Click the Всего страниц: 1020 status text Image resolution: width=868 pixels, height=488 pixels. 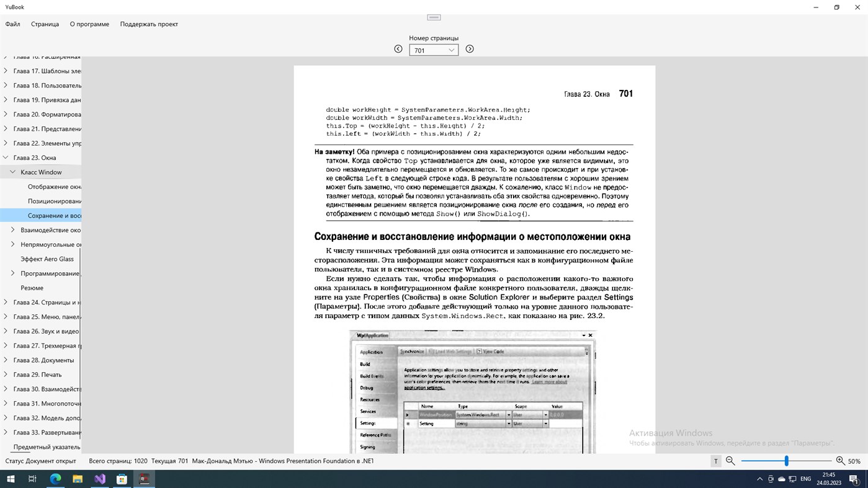[x=118, y=461]
